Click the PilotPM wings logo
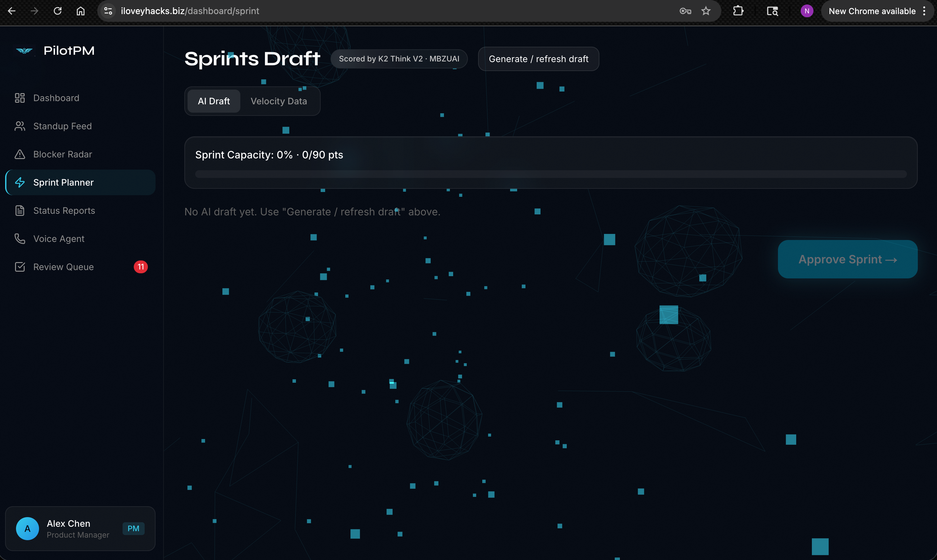Viewport: 937px width, 560px height. 25,51
